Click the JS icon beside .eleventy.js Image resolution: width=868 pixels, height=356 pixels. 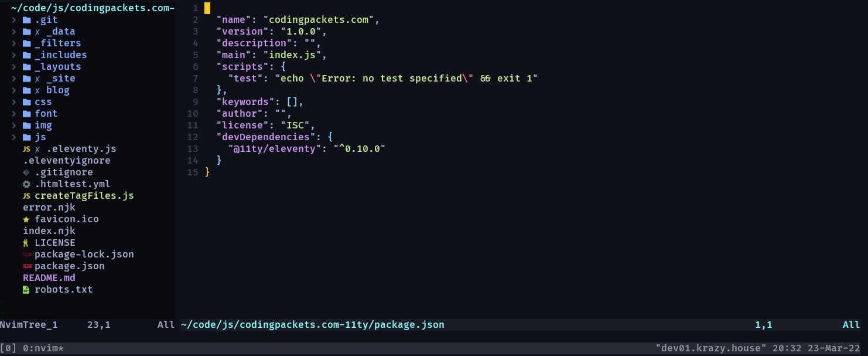pos(26,149)
